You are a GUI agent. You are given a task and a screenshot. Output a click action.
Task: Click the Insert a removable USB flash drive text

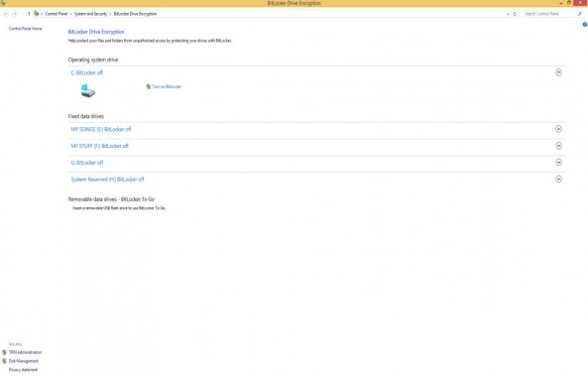[x=119, y=208]
